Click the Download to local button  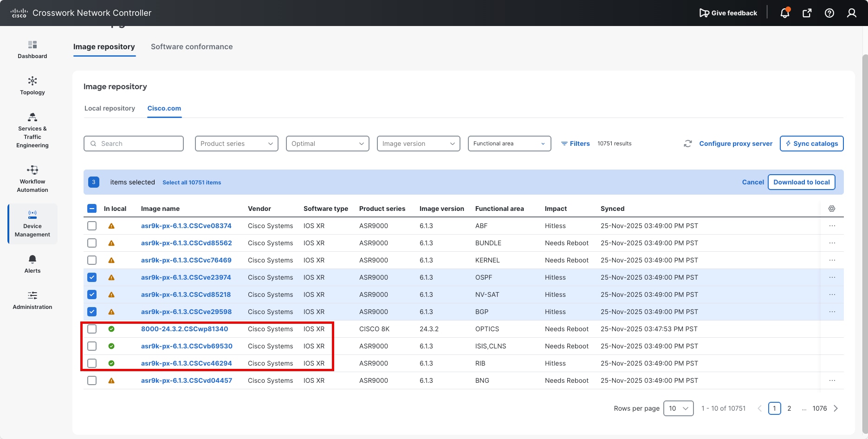801,182
